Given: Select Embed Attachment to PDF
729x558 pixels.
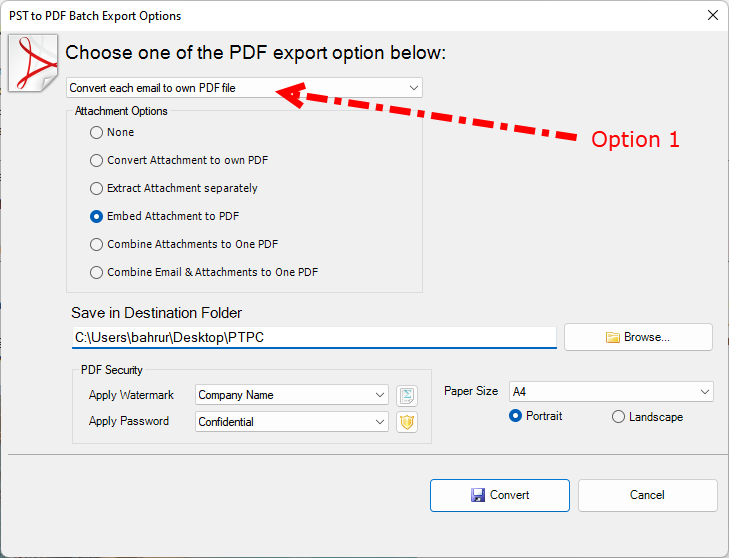Looking at the screenshot, I should click(x=97, y=216).
